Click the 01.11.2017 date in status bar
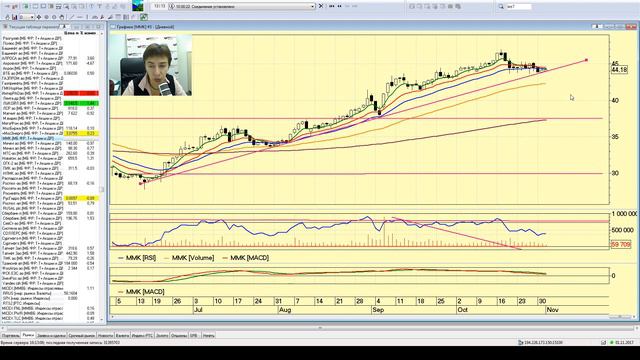Screen dimensions: 640x360 pyautogui.click(x=624, y=342)
